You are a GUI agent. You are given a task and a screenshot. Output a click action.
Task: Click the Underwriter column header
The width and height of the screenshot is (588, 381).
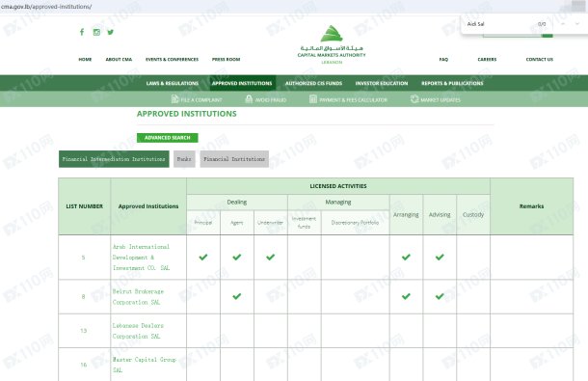pyautogui.click(x=270, y=223)
